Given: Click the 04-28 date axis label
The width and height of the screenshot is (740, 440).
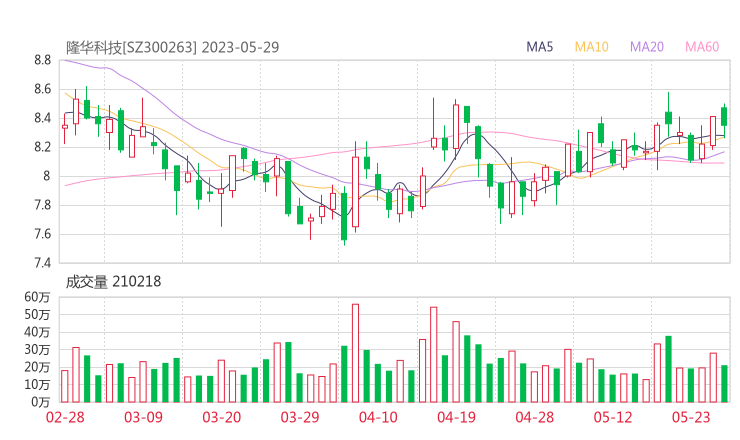Looking at the screenshot, I should pos(535,417).
